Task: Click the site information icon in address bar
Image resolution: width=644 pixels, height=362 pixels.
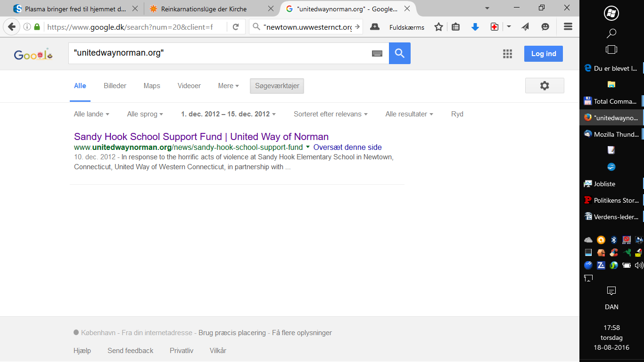Action: click(27, 27)
